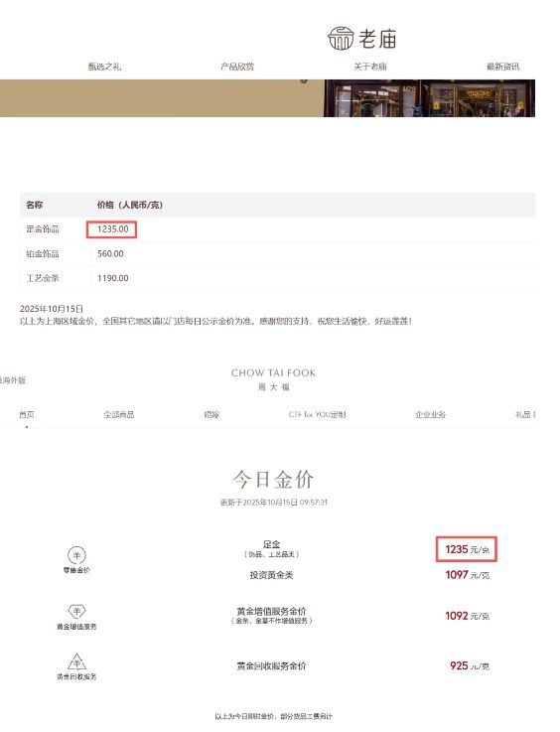The image size is (560, 732).
Task: Select the 首页 navigation tab
Action: 27,414
